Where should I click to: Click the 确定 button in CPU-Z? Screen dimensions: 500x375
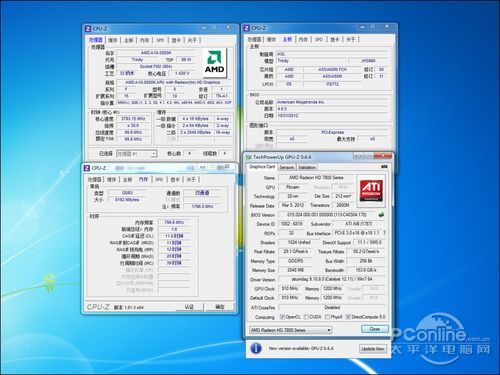tap(220, 307)
